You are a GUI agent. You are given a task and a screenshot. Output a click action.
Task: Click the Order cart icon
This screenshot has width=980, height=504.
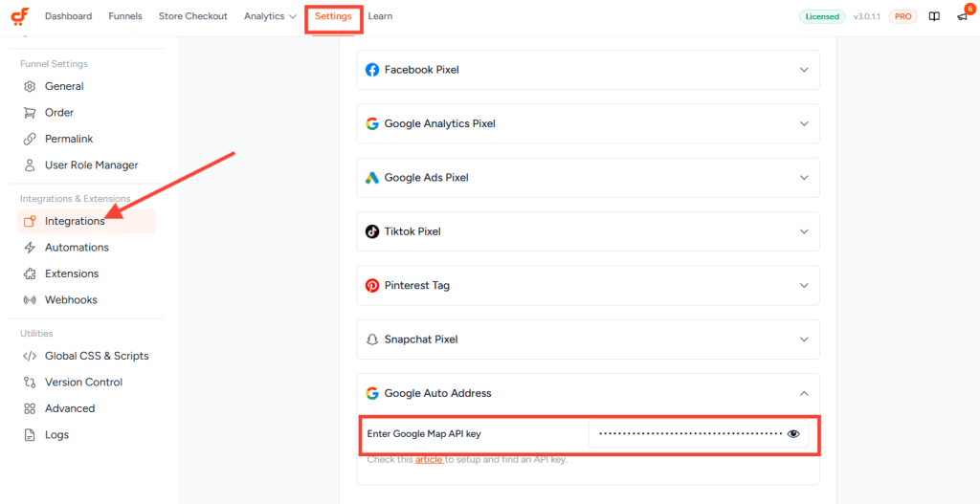pyautogui.click(x=30, y=113)
